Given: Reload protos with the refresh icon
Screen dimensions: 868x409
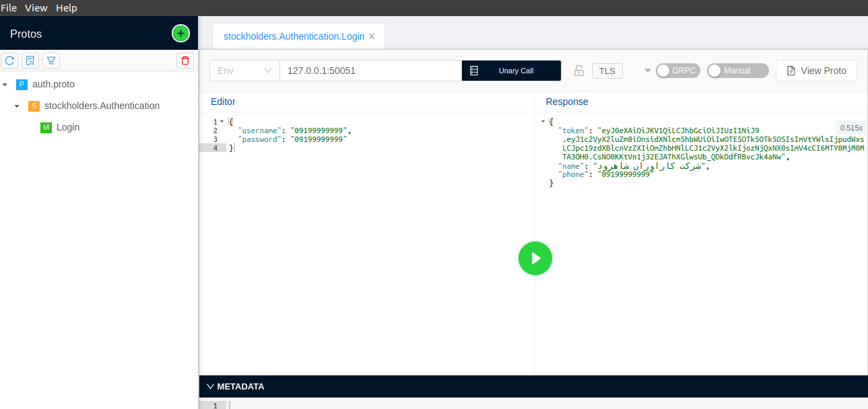Looking at the screenshot, I should 9,61.
